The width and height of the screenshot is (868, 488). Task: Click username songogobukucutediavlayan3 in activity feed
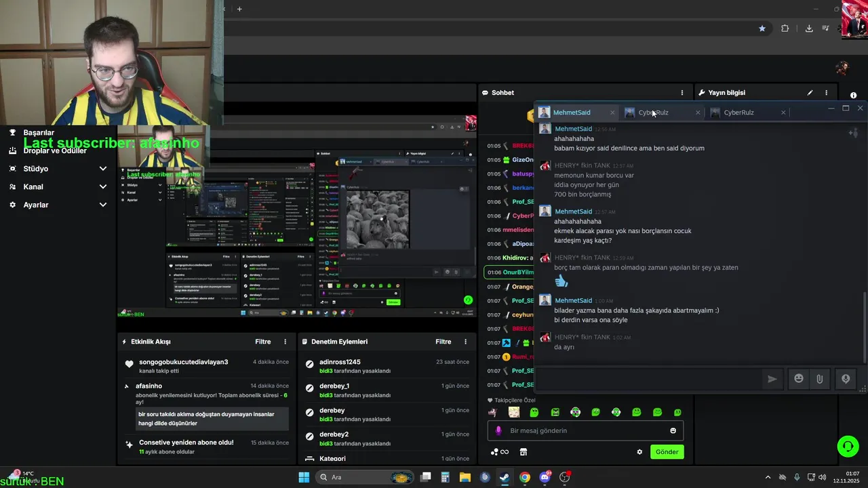(x=183, y=362)
